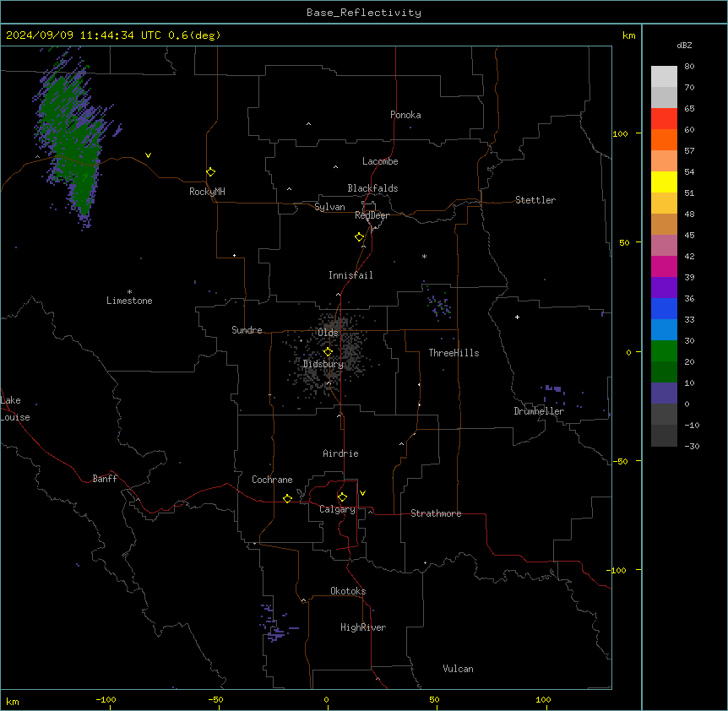
Task: Click the yellow V marker east of Calgary
Action: [x=362, y=493]
